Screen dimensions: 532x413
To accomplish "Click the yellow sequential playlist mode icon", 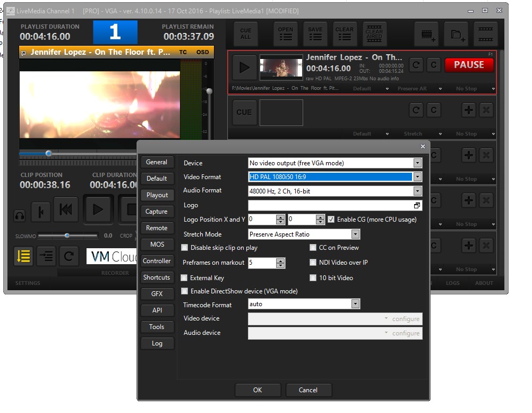I will [23, 256].
